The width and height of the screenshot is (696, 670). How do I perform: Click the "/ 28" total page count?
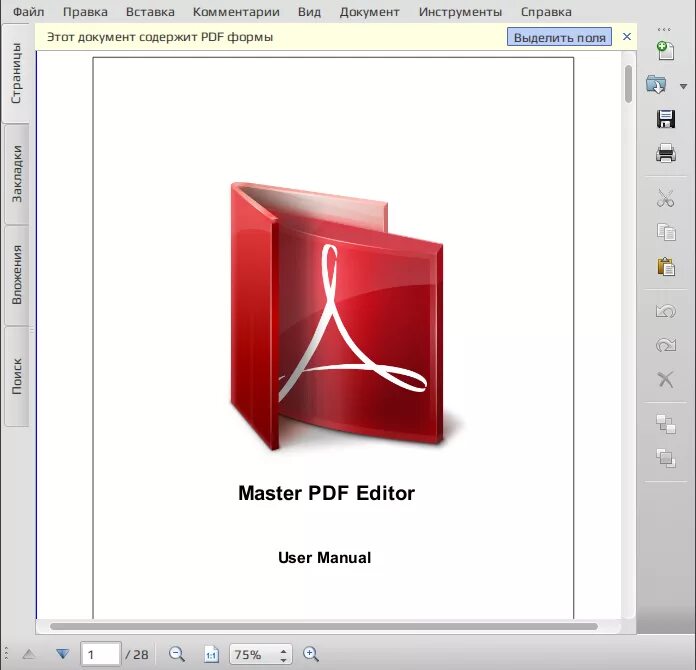[x=137, y=654]
